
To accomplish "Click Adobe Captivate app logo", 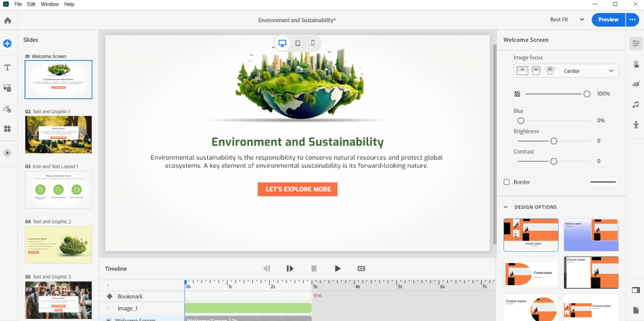I will [x=6, y=4].
